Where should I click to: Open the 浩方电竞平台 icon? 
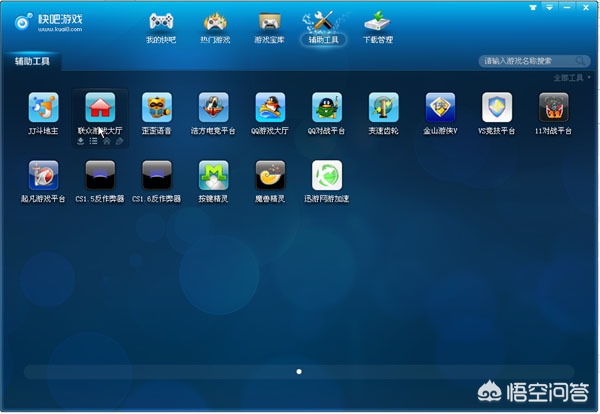(x=214, y=107)
